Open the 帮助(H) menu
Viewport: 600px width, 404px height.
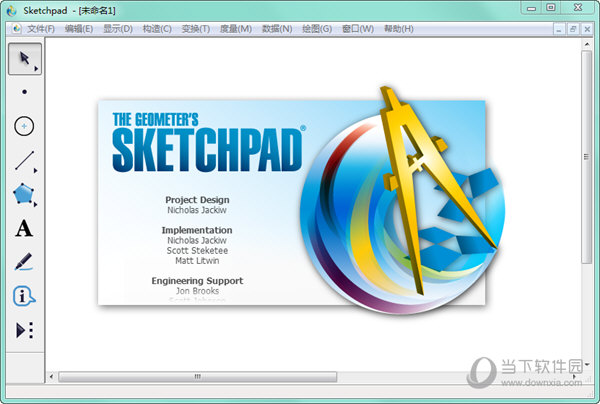[x=399, y=29]
